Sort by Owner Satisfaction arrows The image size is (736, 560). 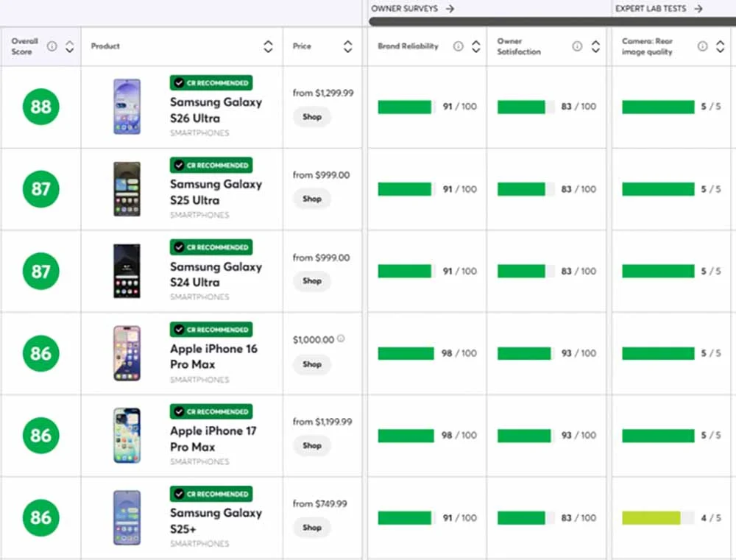point(595,46)
